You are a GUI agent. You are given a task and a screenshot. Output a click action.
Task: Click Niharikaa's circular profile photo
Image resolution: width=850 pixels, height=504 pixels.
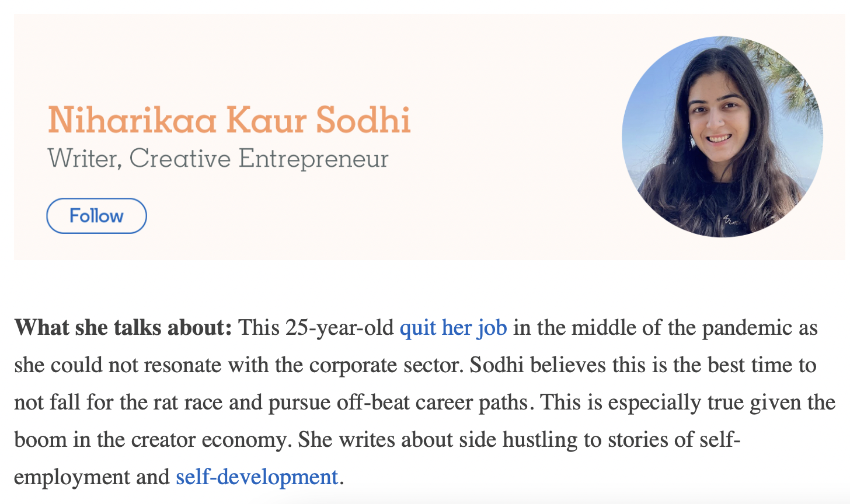723,137
